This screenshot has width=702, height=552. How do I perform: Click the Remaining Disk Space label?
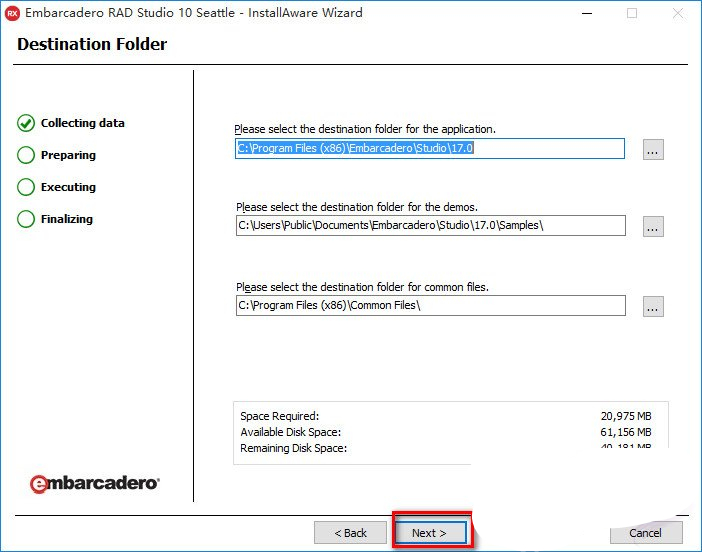point(294,448)
